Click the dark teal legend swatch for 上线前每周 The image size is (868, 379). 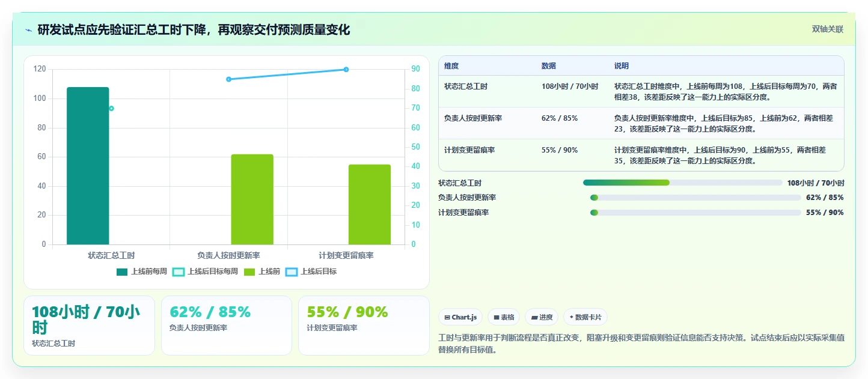(x=122, y=271)
